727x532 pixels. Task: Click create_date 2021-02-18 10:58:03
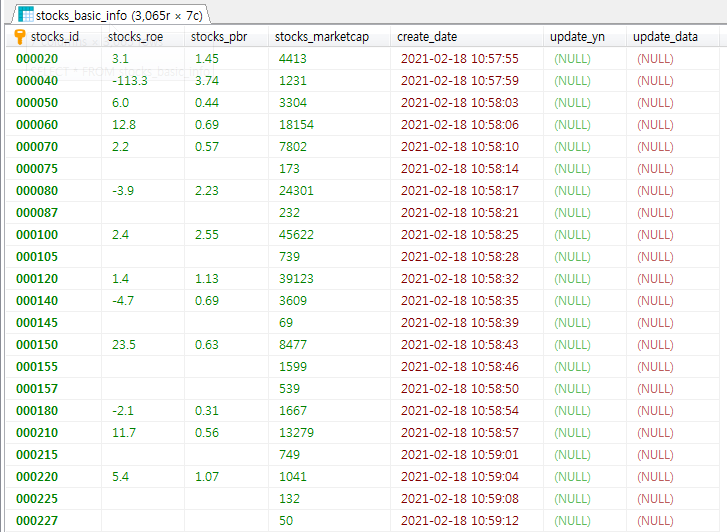click(459, 103)
